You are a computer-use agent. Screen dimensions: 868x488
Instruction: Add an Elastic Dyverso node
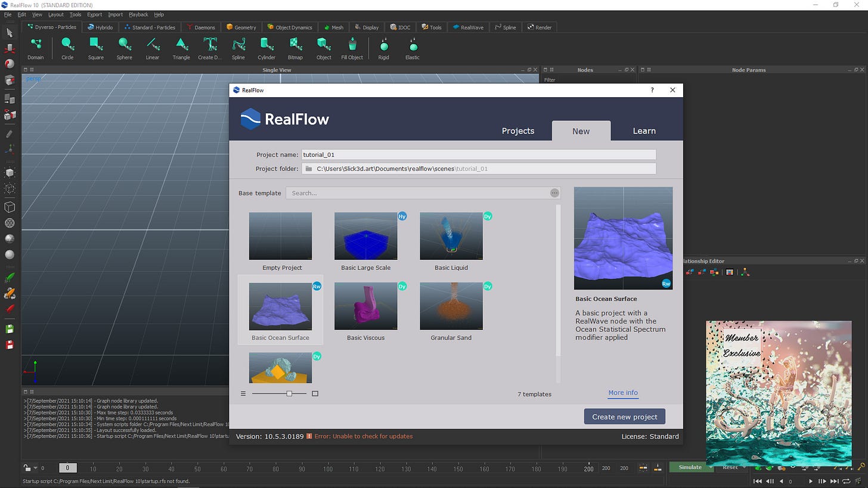coord(413,48)
